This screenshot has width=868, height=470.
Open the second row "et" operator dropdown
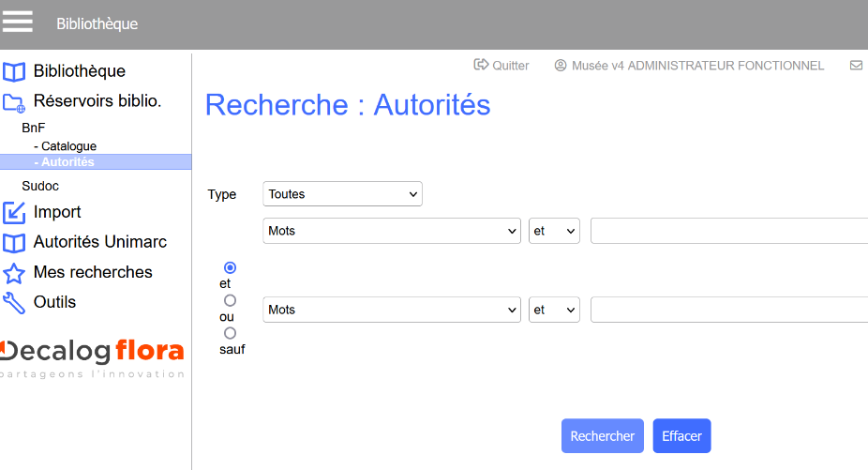[555, 310]
